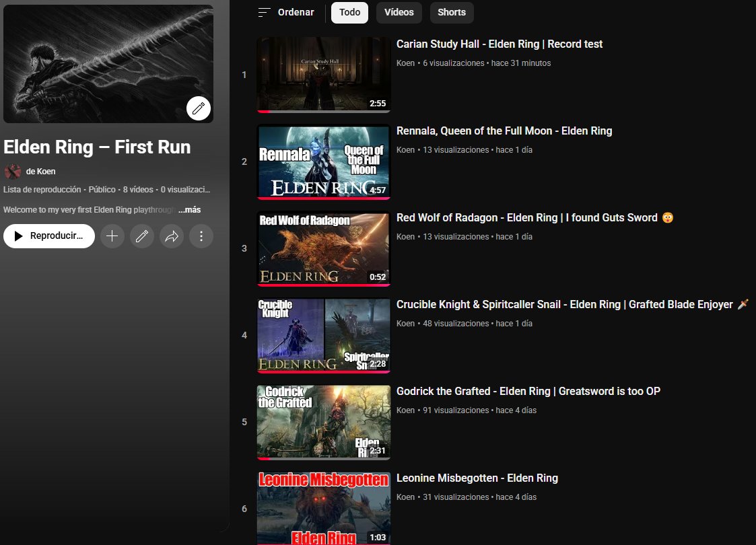Click Carian Study Hall watch progress bar
This screenshot has height=545, width=756.
(324, 111)
